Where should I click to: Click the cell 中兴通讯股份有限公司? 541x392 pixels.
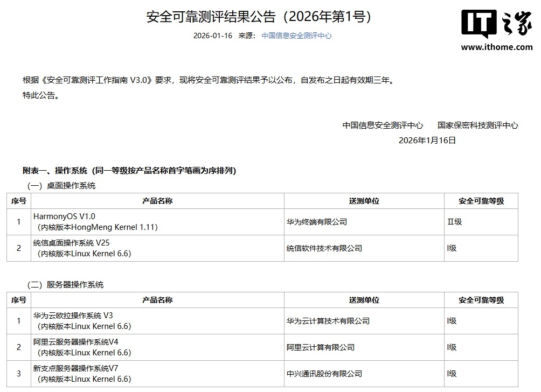coord(324,374)
